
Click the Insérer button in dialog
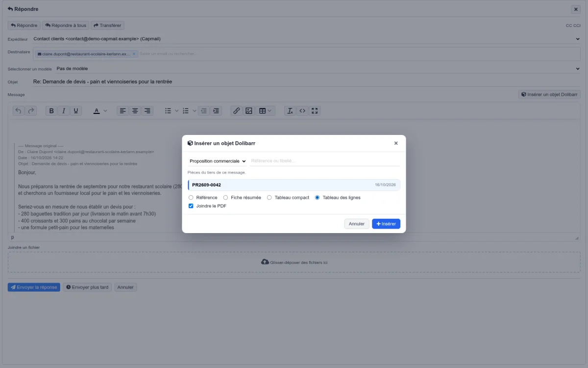coord(386,224)
